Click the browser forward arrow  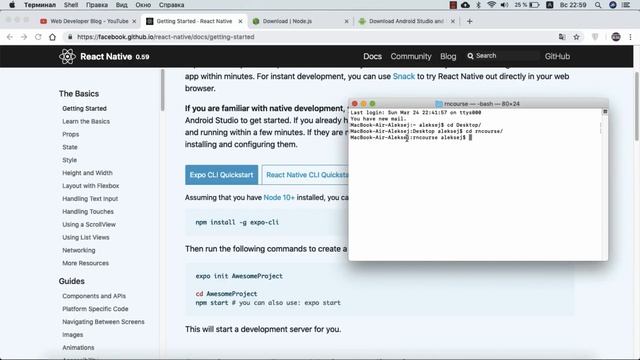tap(24, 37)
